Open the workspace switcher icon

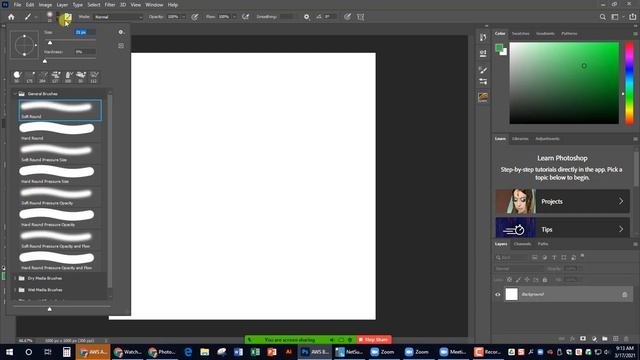point(615,17)
